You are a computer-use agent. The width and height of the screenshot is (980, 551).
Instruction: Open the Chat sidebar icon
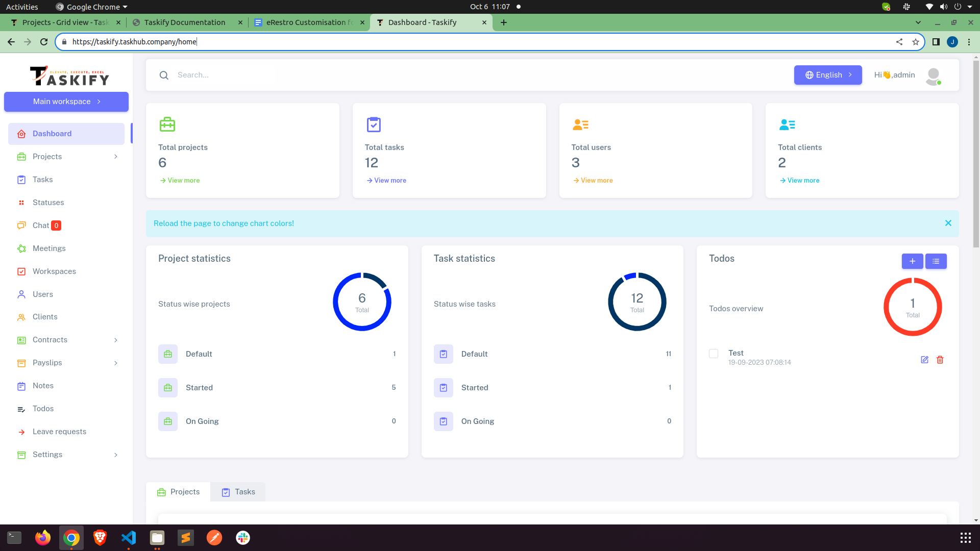tap(21, 226)
